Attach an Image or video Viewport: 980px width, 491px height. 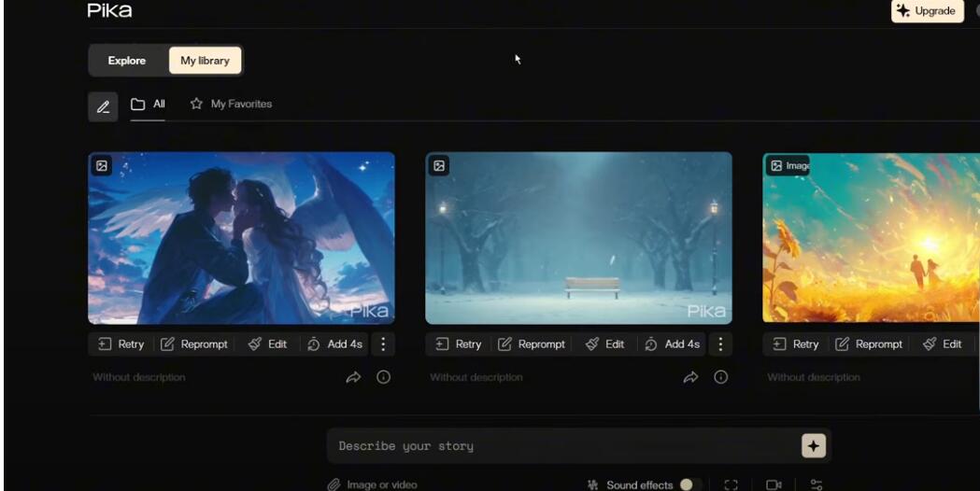click(x=372, y=484)
